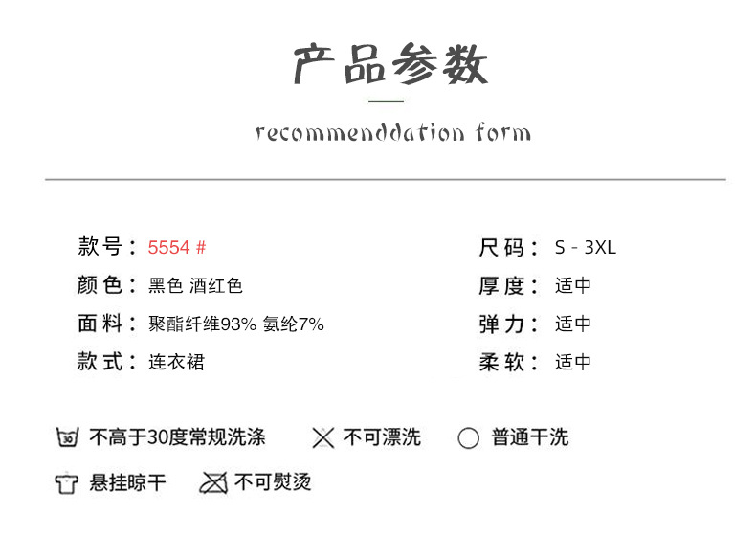The image size is (756, 536).
Task: Click the fabric composition 聚酯纤维93% 氨纶7%
Action: coord(236,324)
